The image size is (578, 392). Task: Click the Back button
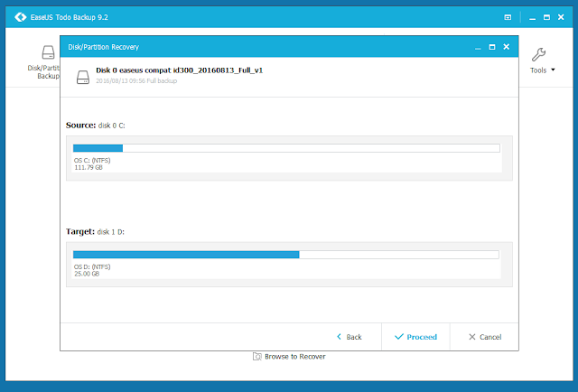pyautogui.click(x=350, y=337)
